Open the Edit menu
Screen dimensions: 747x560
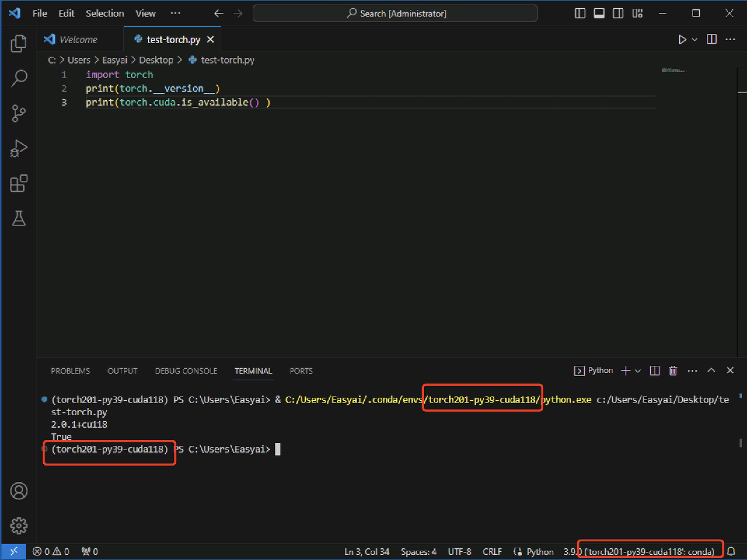[66, 13]
